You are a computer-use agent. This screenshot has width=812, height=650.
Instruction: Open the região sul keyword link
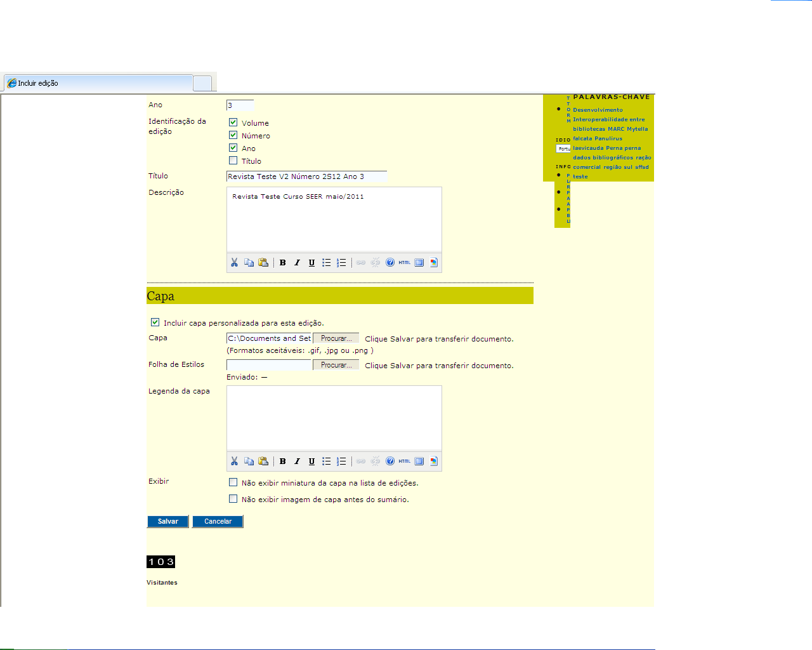tap(618, 167)
